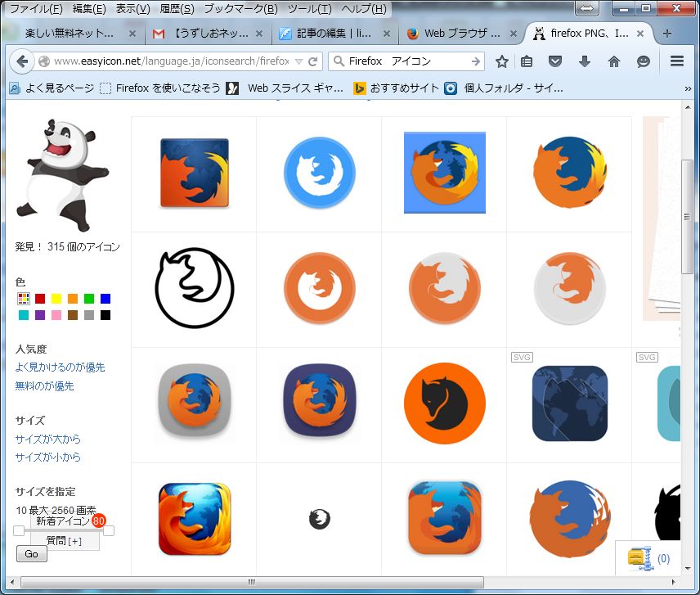Select the glossy classic Firefox icon in bottom row
The image size is (700, 595).
194,519
